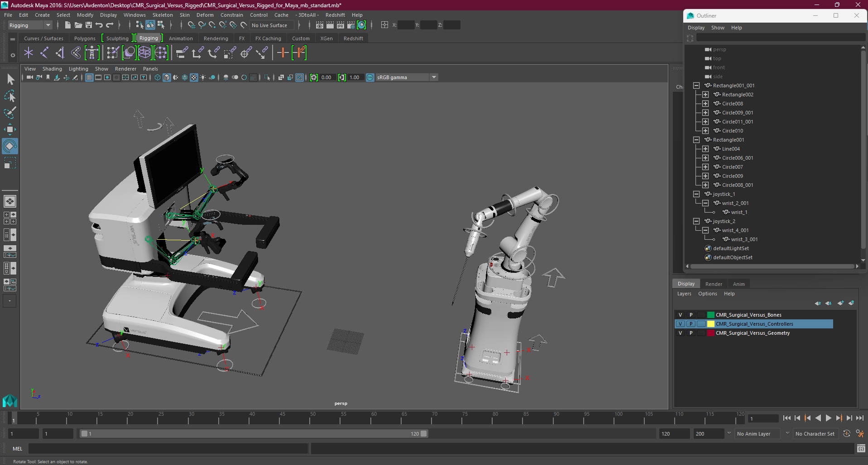
Task: Click the Go to start of playback button
Action: tap(787, 418)
